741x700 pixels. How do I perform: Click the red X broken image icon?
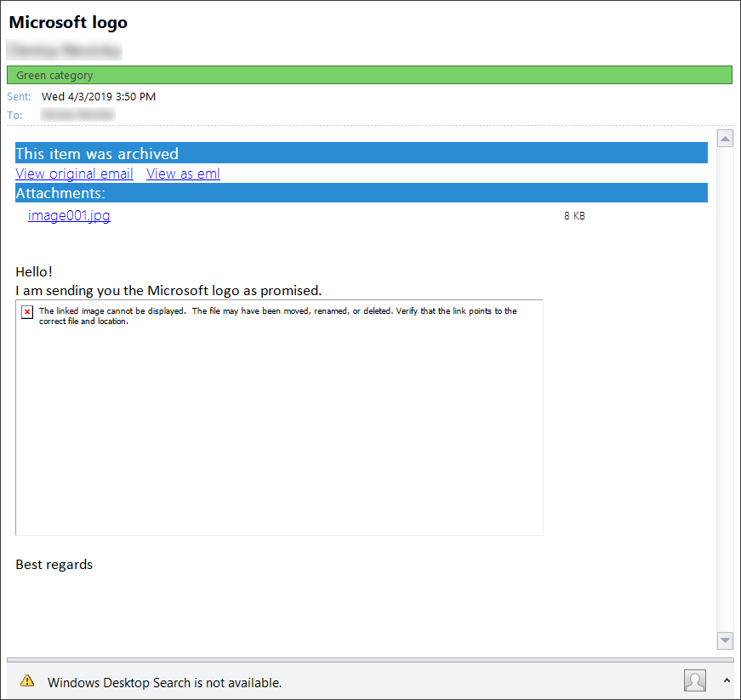[27, 313]
